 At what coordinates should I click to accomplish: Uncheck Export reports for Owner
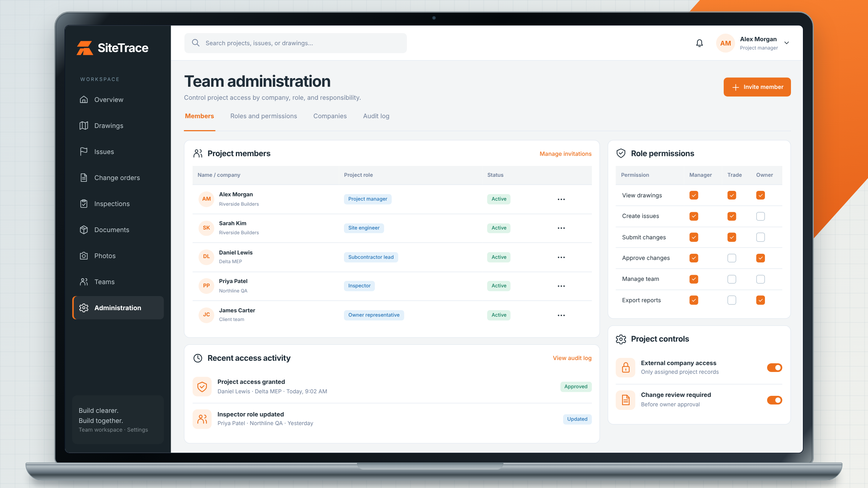pos(761,300)
